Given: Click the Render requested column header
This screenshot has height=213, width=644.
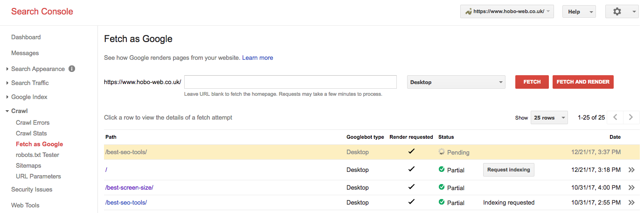Looking at the screenshot, I should (x=411, y=137).
